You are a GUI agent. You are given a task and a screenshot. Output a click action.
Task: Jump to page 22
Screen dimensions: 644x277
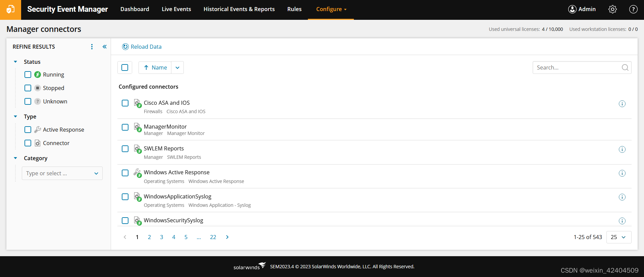click(x=213, y=237)
